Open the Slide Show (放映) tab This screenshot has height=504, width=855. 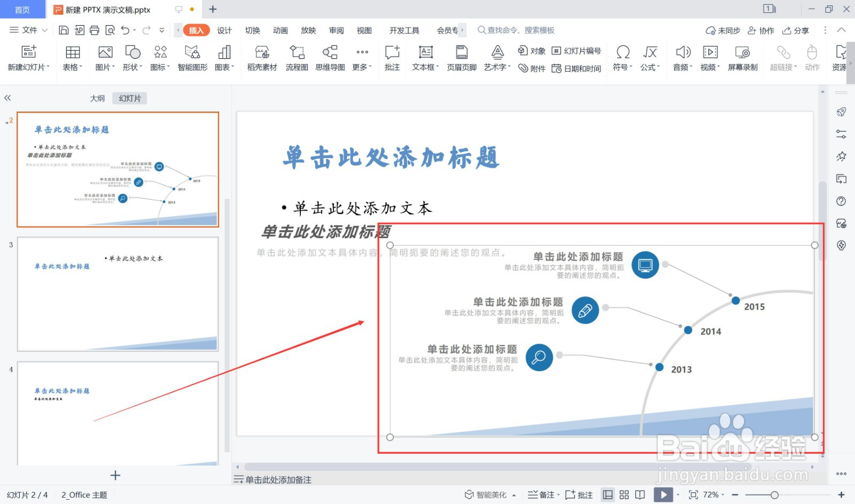coord(308,30)
